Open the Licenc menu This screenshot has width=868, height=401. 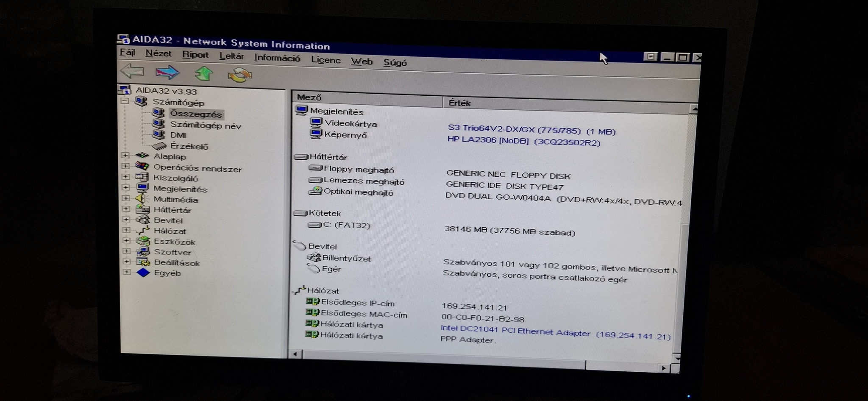325,60
